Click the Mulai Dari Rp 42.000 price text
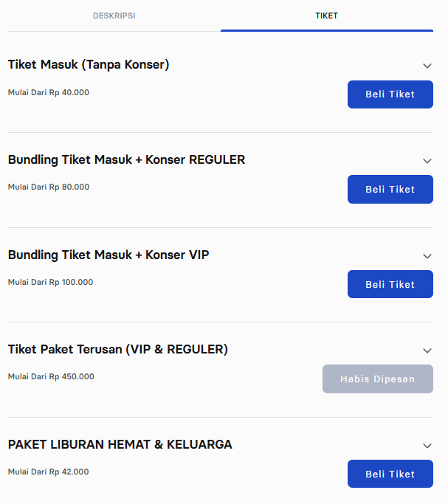 [49, 472]
